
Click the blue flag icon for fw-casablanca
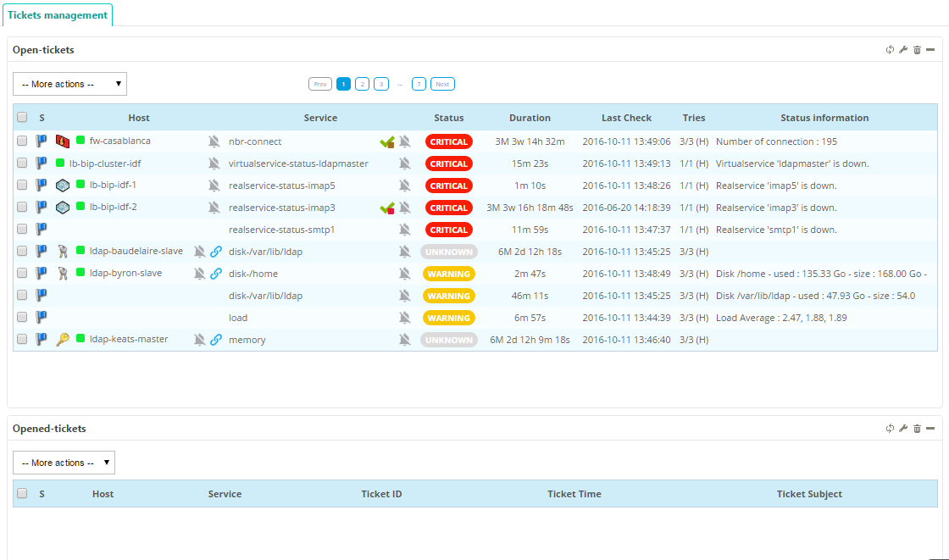[42, 141]
